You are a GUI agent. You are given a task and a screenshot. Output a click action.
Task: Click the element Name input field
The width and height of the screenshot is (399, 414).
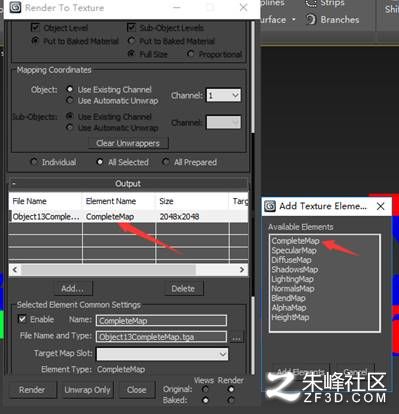(161, 321)
